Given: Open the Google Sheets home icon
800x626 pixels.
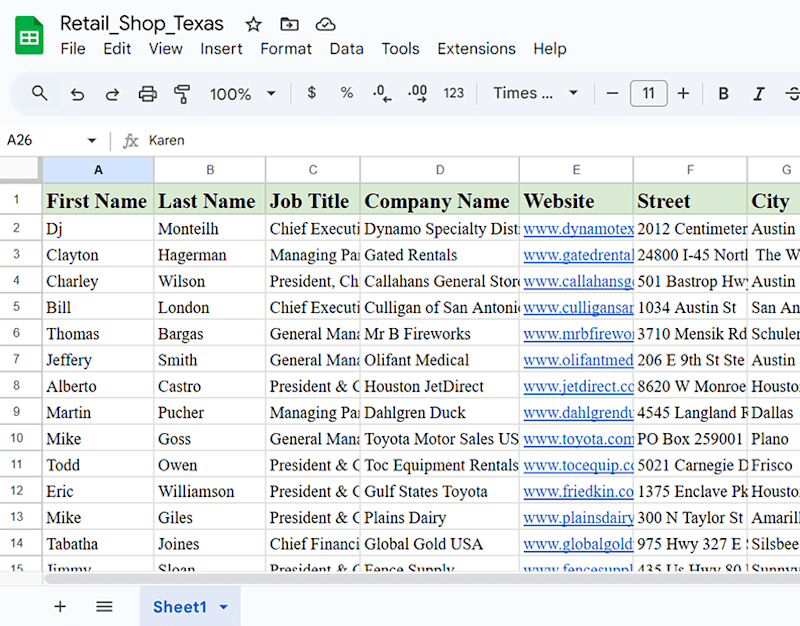Looking at the screenshot, I should coord(29,35).
